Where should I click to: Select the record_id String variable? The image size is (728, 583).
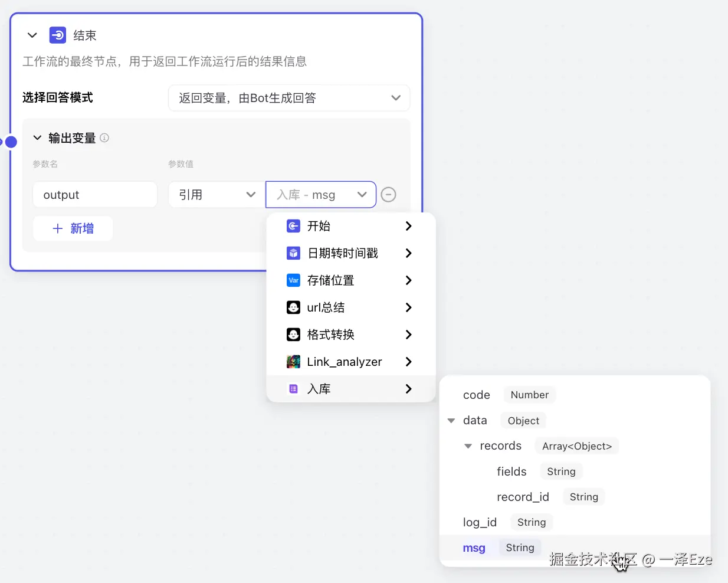[575, 496]
